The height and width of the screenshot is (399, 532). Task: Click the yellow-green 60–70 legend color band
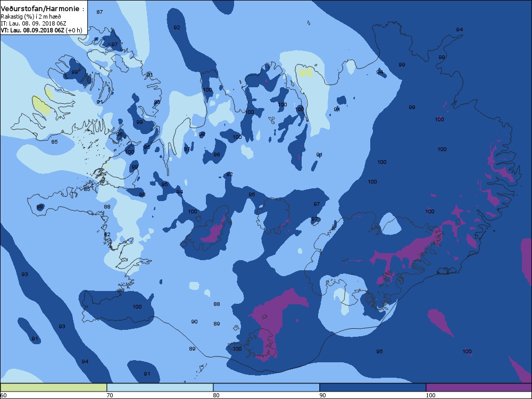click(x=54, y=387)
